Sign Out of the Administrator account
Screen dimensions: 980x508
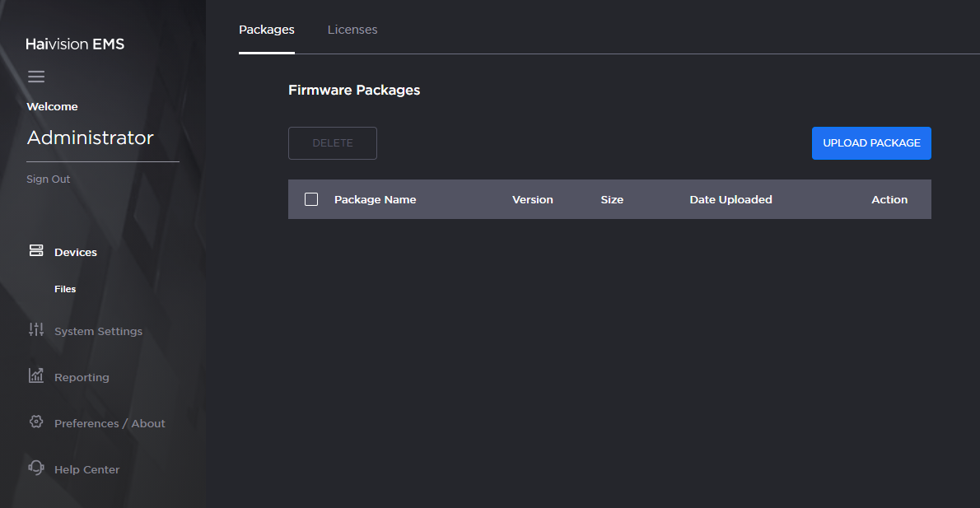(x=48, y=179)
